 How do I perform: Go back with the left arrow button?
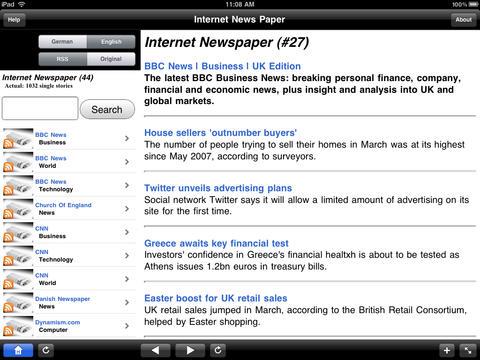pos(156,350)
